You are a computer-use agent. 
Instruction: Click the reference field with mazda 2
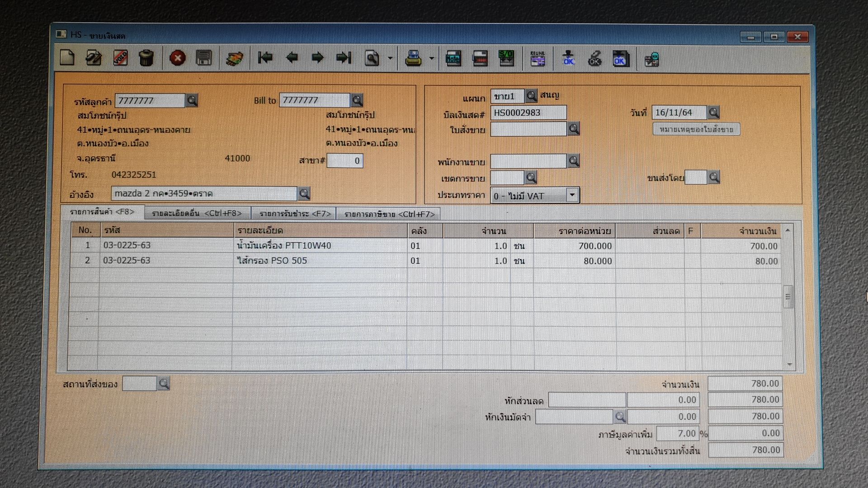[204, 193]
